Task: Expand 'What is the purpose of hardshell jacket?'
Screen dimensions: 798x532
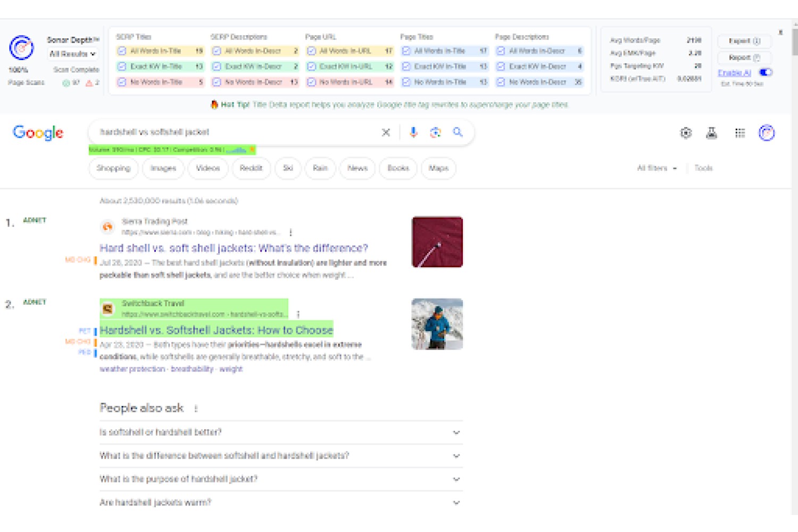Action: pos(281,479)
